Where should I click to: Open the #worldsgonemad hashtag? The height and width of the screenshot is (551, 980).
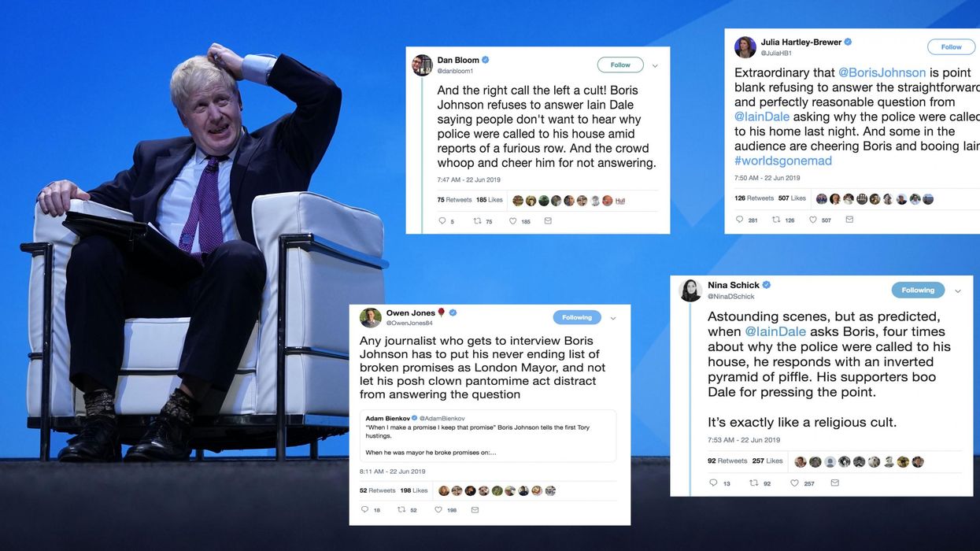pyautogui.click(x=783, y=161)
